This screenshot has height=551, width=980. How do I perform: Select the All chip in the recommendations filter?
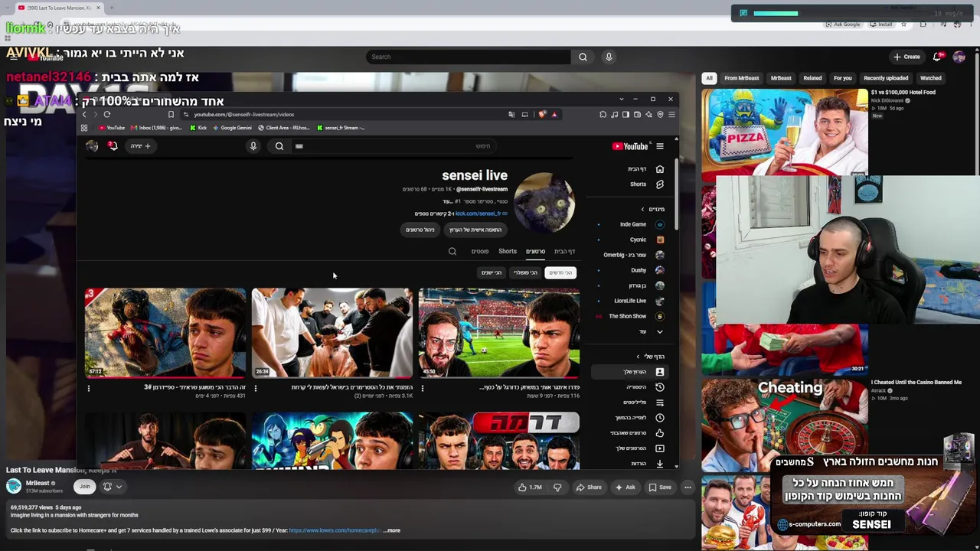(x=709, y=78)
